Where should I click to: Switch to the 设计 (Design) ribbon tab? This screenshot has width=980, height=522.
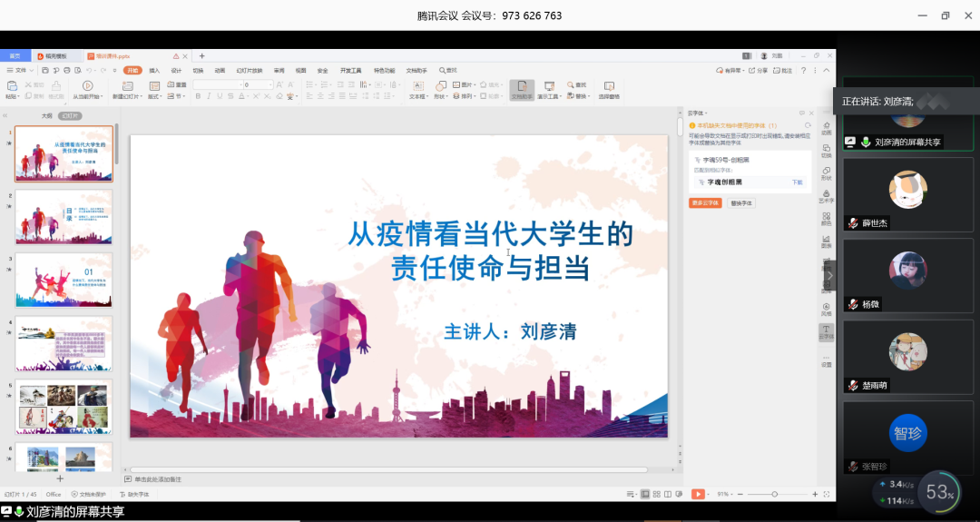tap(176, 70)
